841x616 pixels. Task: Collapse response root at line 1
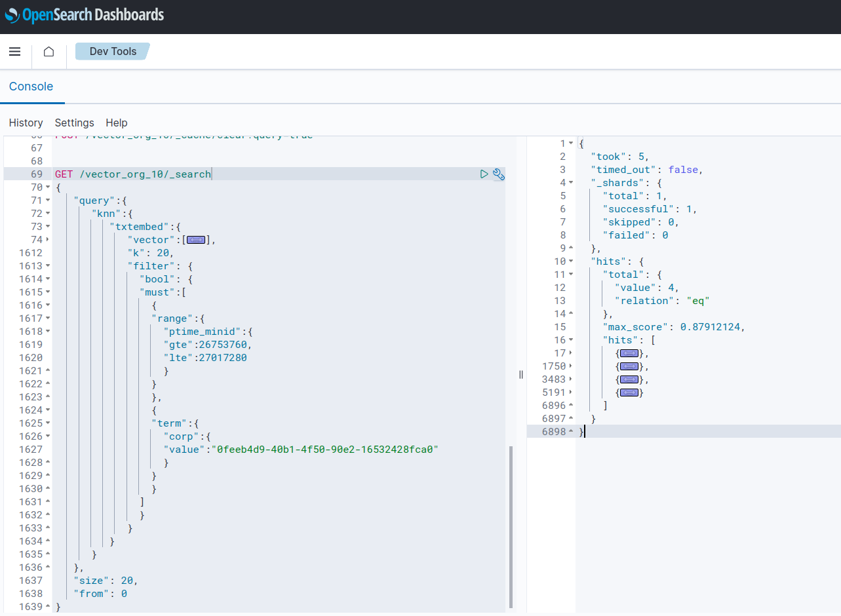coord(571,144)
